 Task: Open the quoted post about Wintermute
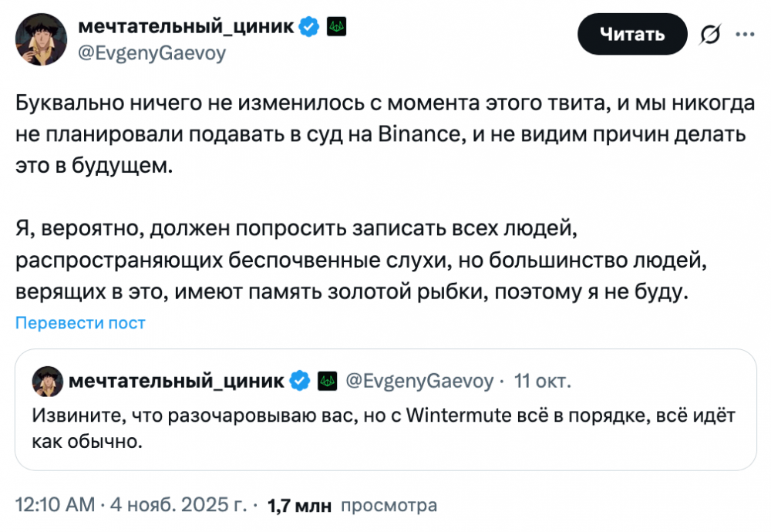383,428
